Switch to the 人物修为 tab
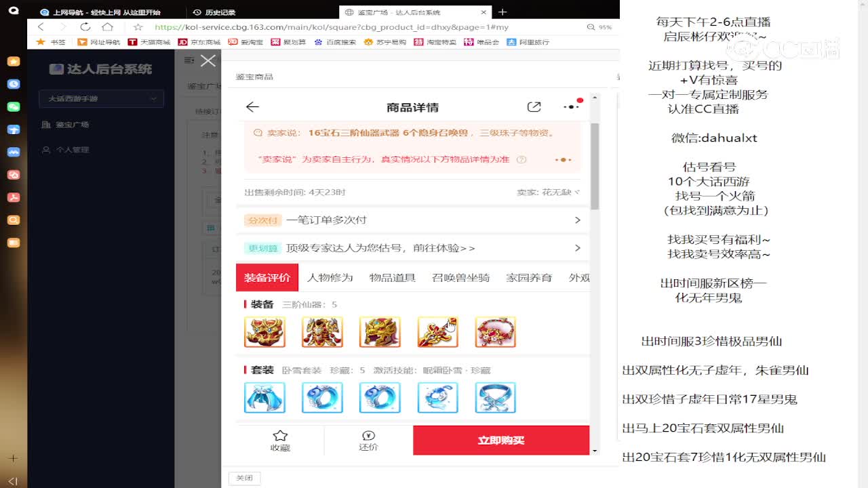 (330, 278)
